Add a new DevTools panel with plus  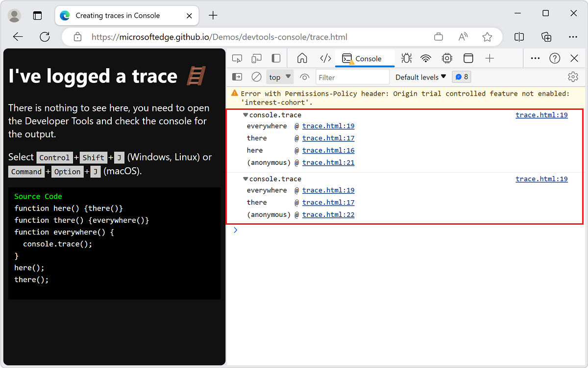pos(490,58)
